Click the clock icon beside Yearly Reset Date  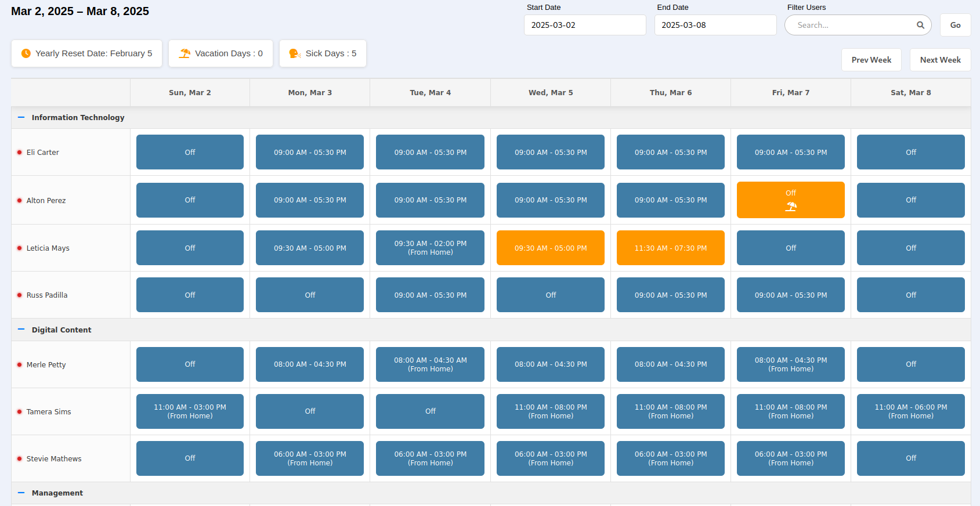(26, 53)
